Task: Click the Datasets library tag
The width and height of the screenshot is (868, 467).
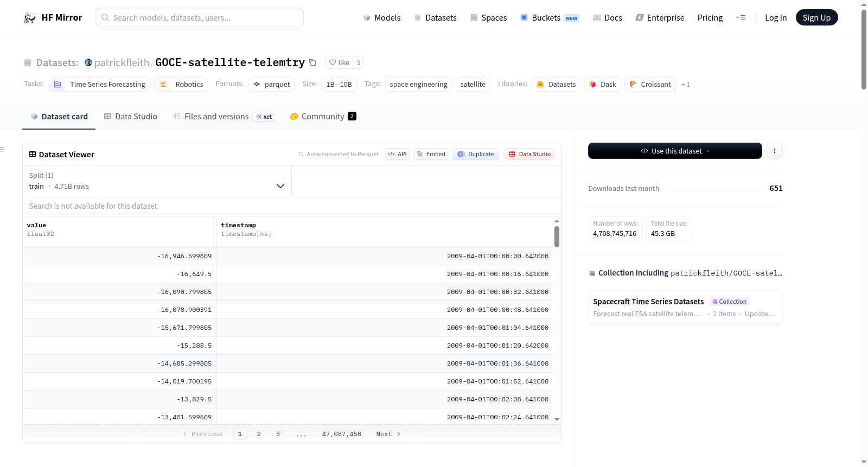Action: coord(556,84)
